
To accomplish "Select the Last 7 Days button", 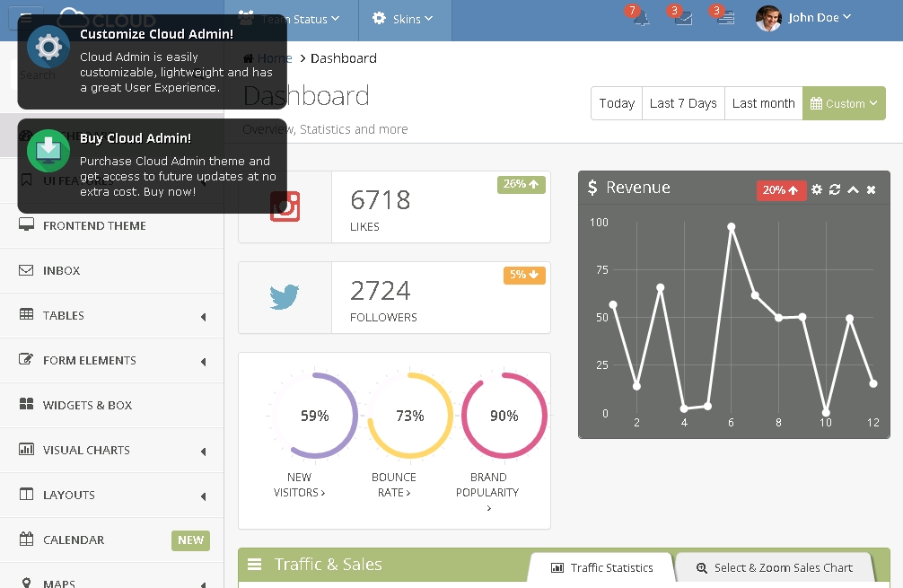I will pos(683,103).
